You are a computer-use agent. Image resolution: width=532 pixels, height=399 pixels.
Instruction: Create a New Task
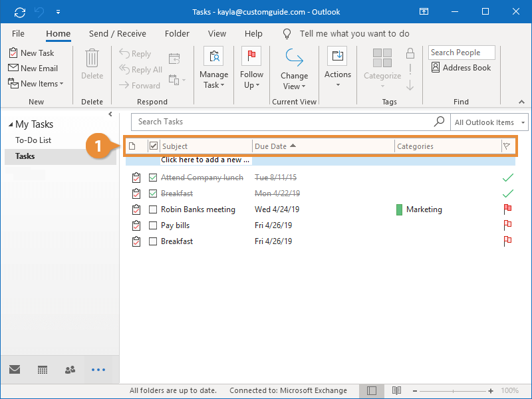pyautogui.click(x=31, y=53)
